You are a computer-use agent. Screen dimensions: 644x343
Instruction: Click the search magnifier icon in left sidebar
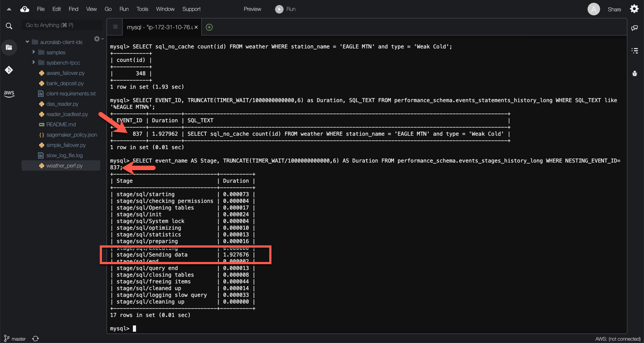(x=9, y=26)
